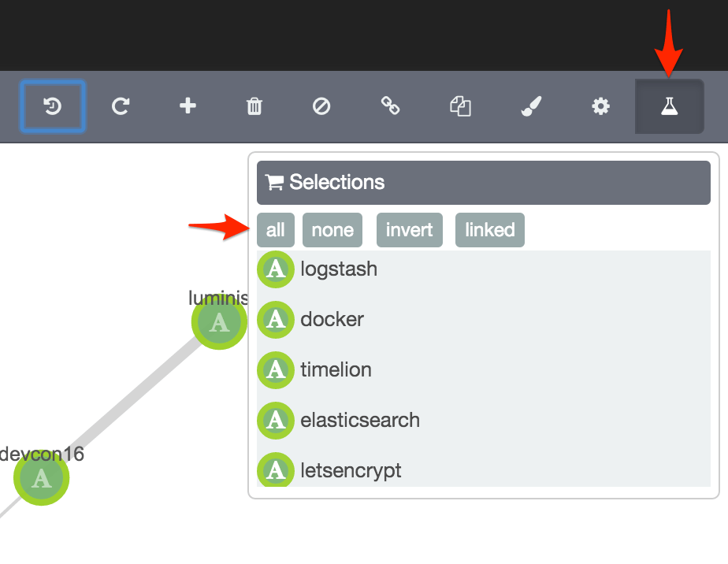Click the 'invert' selection button

point(409,229)
